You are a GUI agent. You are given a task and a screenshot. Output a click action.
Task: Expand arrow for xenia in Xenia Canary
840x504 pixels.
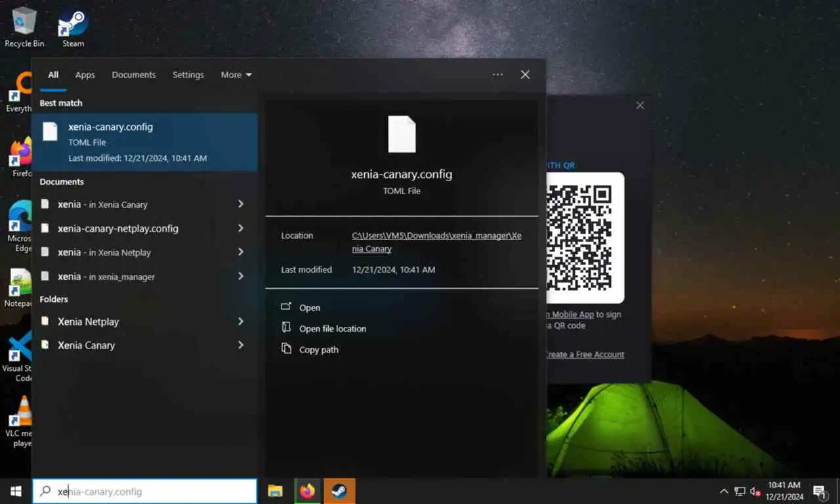pyautogui.click(x=241, y=204)
